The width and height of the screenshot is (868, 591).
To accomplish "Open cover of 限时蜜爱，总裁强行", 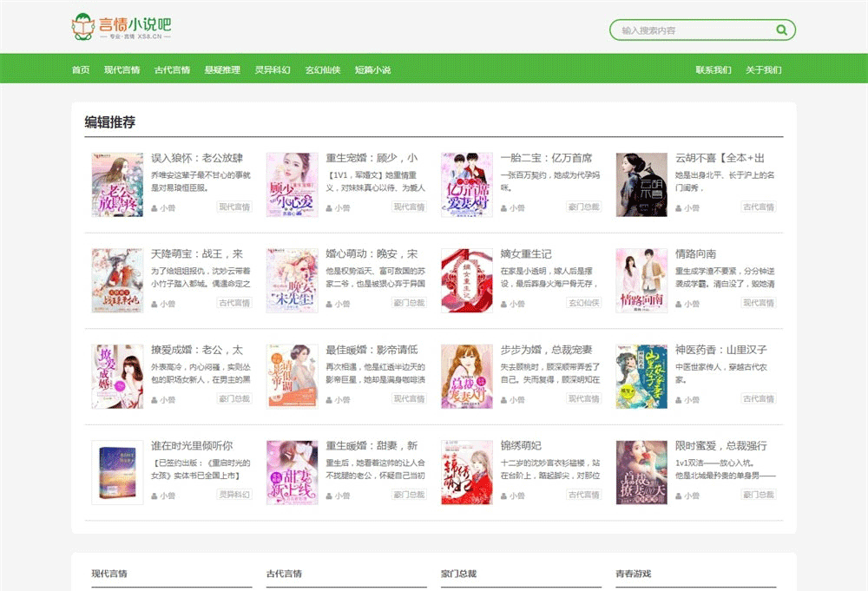I will pos(641,472).
